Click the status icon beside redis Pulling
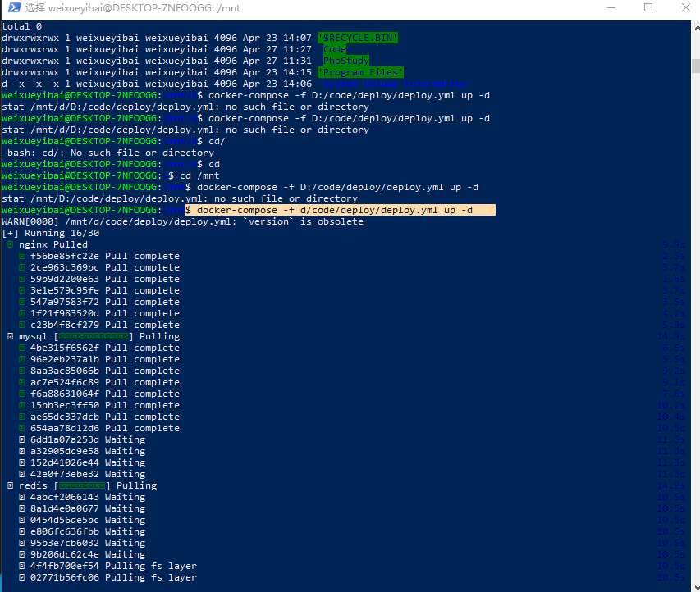This screenshot has height=592, width=700. (x=10, y=485)
